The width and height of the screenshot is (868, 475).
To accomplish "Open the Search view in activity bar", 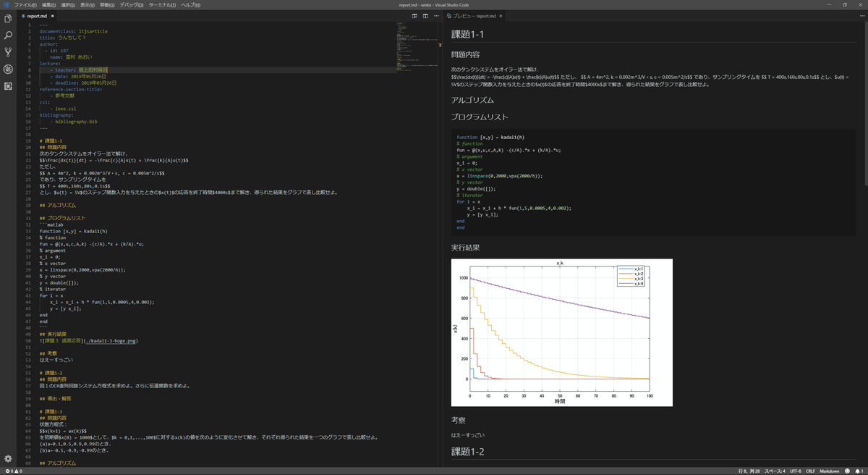I will tap(8, 35).
